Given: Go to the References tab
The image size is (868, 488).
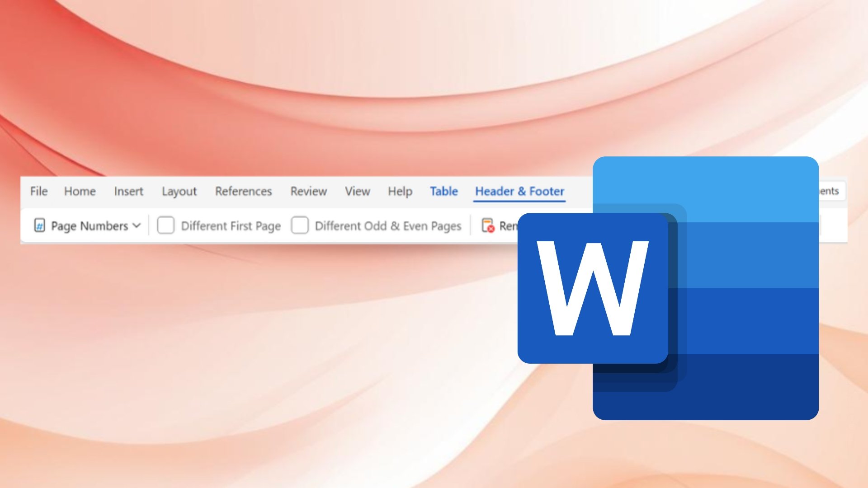Looking at the screenshot, I should [x=243, y=191].
